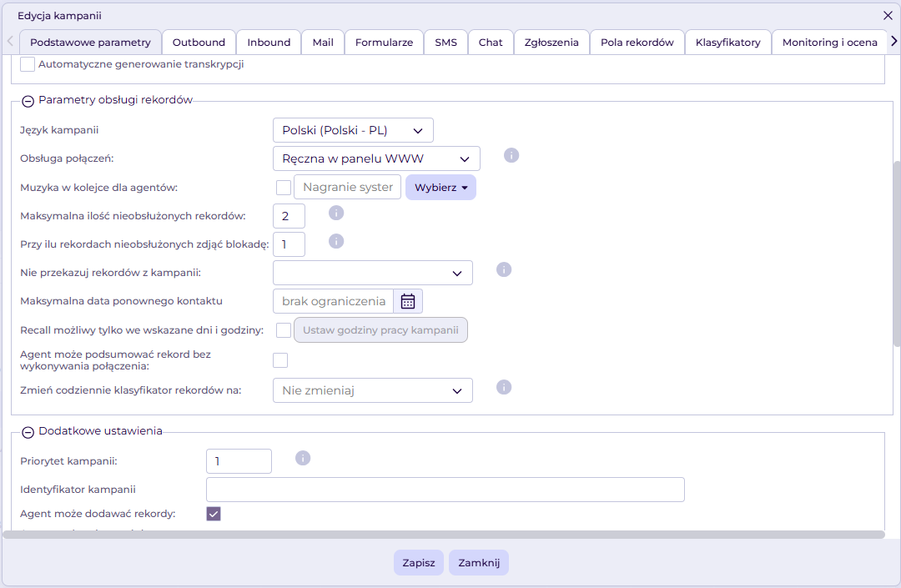The height and width of the screenshot is (588, 901).
Task: Open Zmień codziennie klasyfikator dropdown
Action: (x=373, y=390)
